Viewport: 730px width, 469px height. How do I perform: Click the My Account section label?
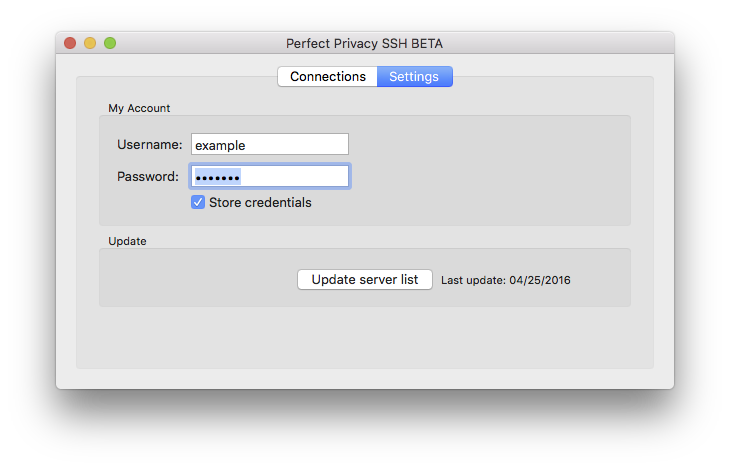[139, 108]
